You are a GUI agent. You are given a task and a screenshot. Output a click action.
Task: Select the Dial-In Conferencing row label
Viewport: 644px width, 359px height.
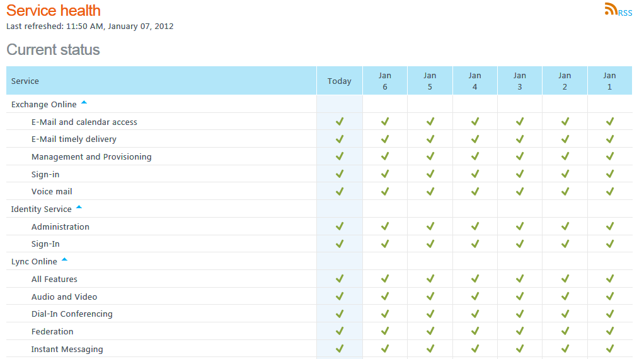pos(72,314)
